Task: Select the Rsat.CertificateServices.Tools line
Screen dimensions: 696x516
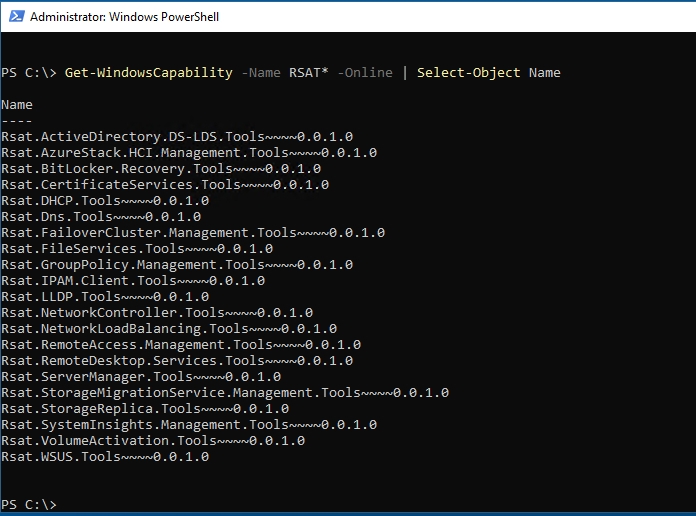Action: pyautogui.click(x=165, y=185)
